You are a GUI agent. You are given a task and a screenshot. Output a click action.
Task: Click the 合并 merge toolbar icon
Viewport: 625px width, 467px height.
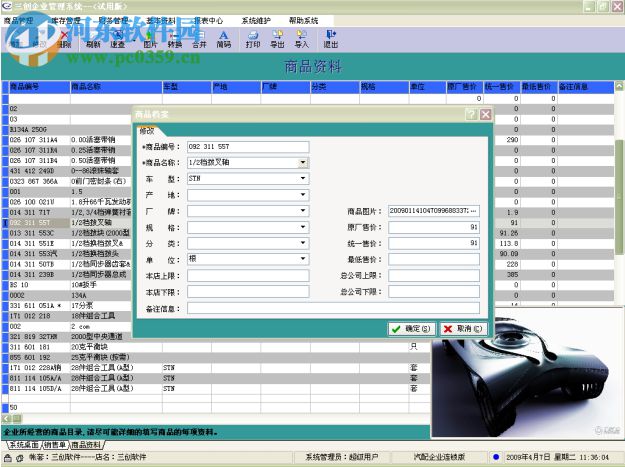click(x=199, y=39)
